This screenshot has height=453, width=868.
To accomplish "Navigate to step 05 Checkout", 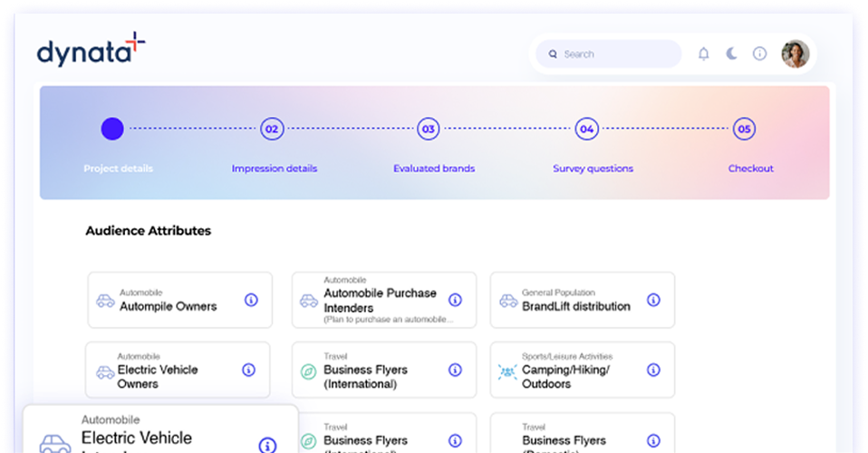I will click(744, 130).
